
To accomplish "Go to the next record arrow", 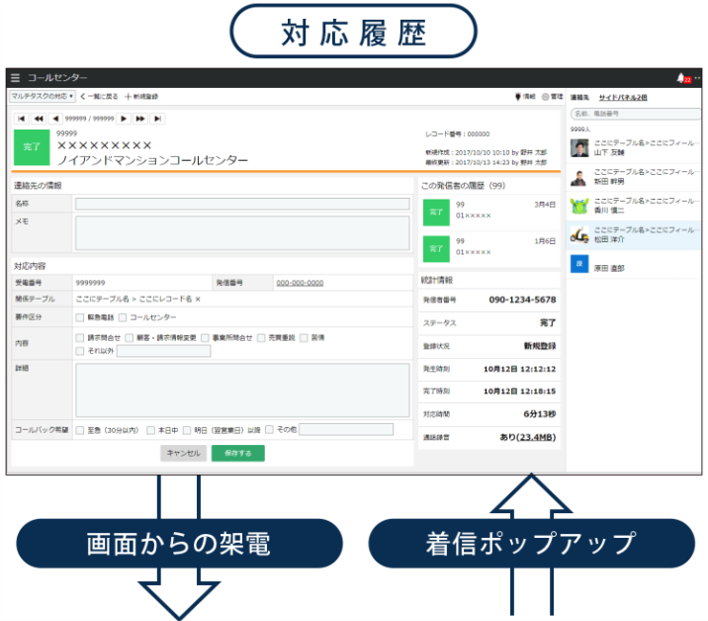I will (124, 118).
